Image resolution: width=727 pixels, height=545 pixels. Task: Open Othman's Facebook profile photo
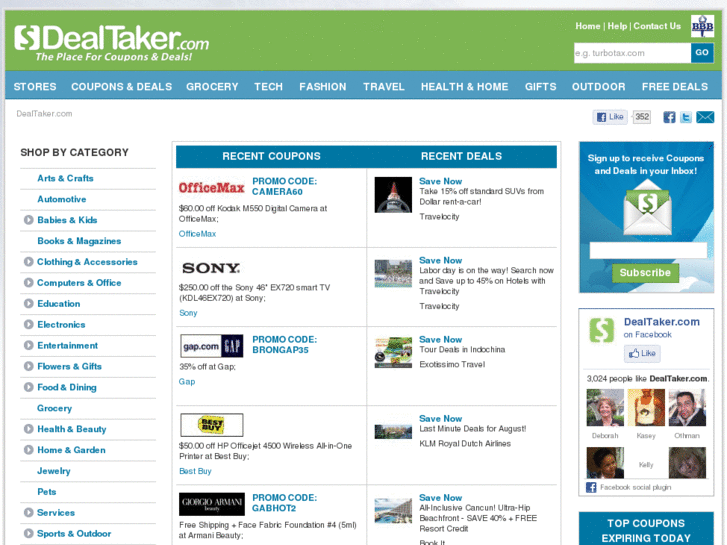pyautogui.click(x=687, y=408)
